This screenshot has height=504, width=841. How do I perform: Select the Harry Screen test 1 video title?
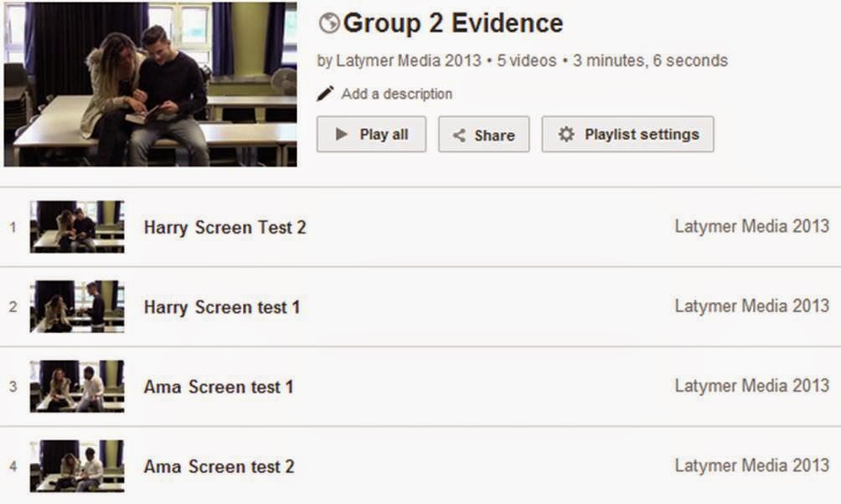(221, 307)
